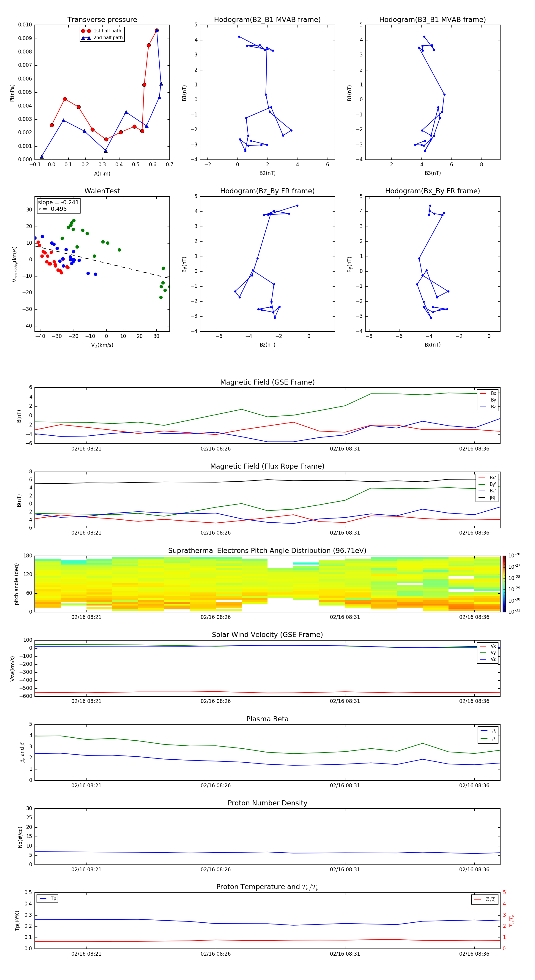Click the Suprathermal Electrons Pitch Angle title
The height and width of the screenshot is (980, 535).
coord(267,551)
